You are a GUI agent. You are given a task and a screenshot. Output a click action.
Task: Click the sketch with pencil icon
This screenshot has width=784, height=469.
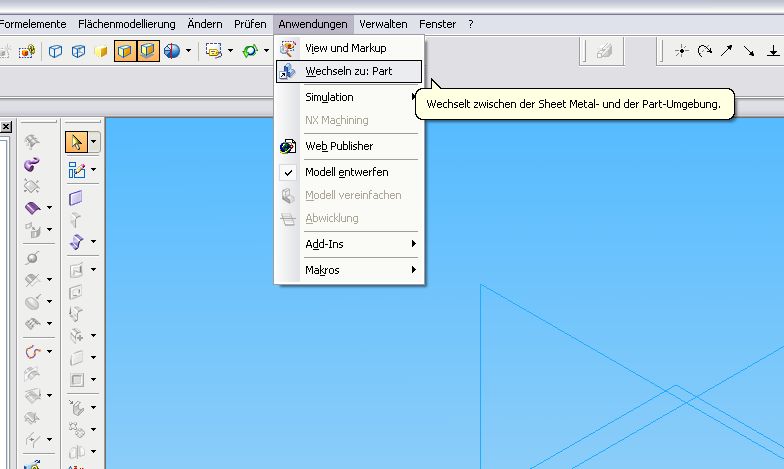(x=76, y=170)
